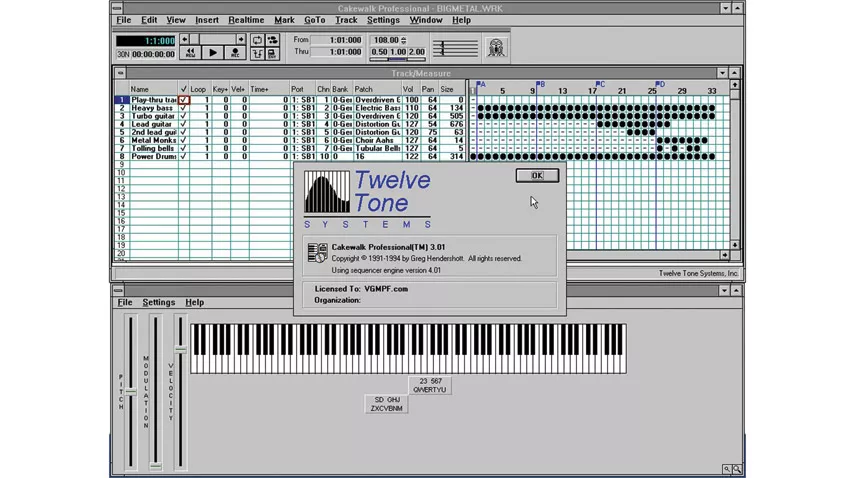Select the 2.00 tempo ratio button

(x=416, y=52)
